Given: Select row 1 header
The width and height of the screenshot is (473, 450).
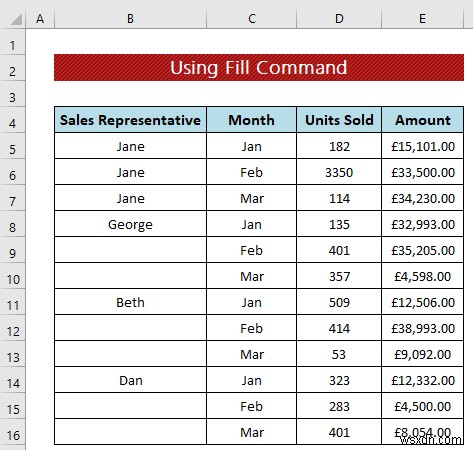Looking at the screenshot, I should (12, 42).
